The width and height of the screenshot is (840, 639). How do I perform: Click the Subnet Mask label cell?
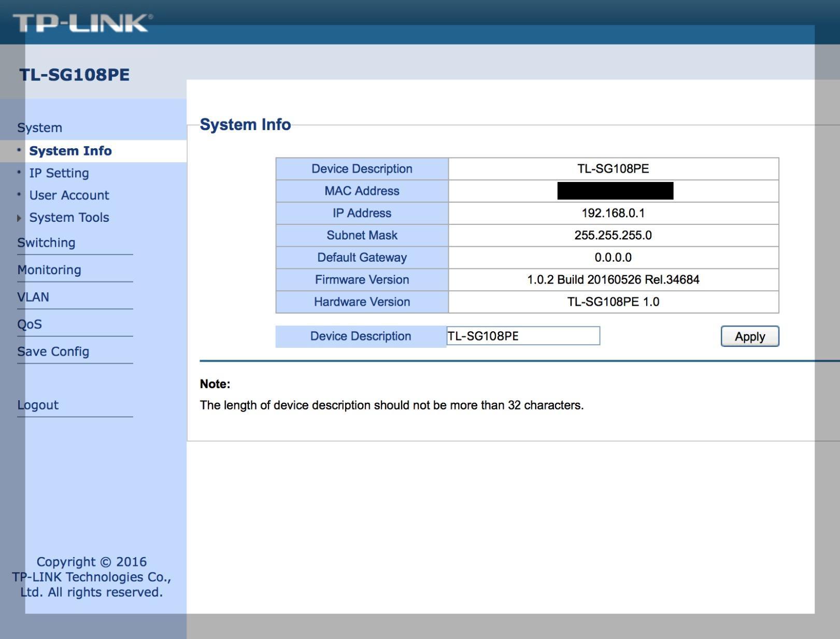point(362,235)
